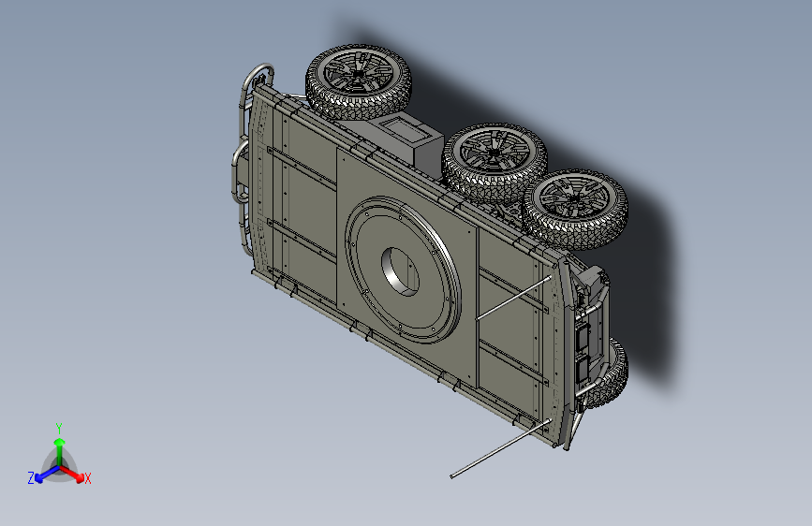Click the green Y axis of the orientation triad

pyautogui.click(x=60, y=449)
